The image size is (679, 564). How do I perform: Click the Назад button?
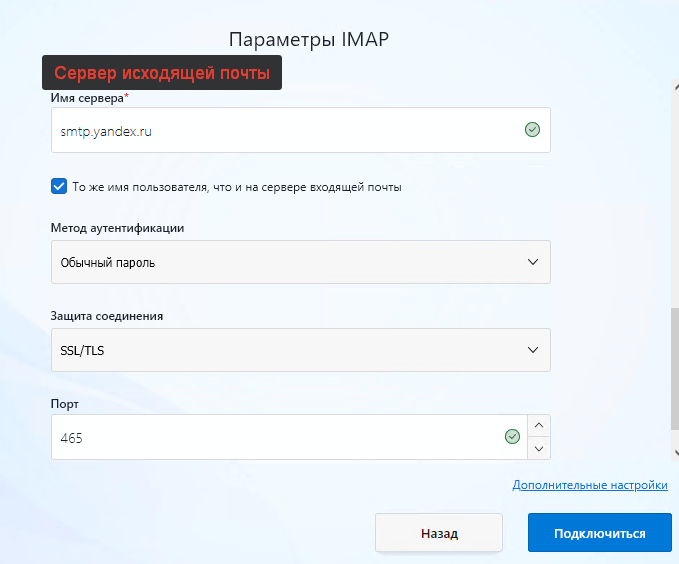(x=439, y=533)
